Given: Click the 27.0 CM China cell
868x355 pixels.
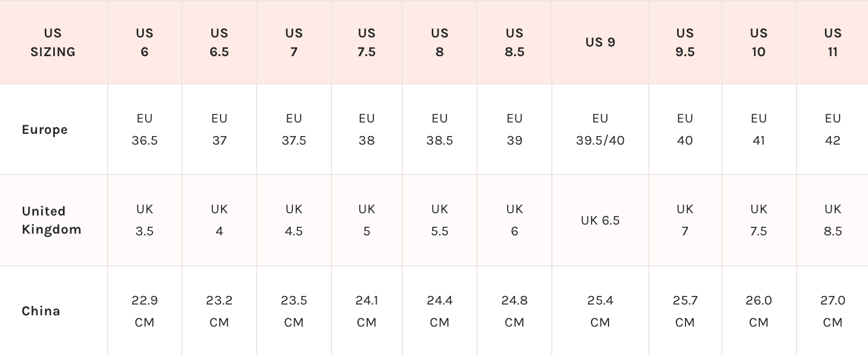Looking at the screenshot, I should (x=832, y=311).
